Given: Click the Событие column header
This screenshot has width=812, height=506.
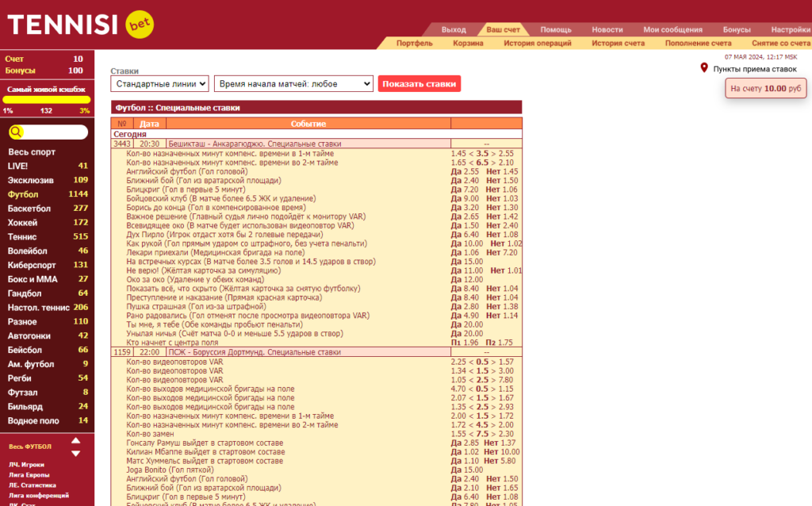Looking at the screenshot, I should coord(308,124).
